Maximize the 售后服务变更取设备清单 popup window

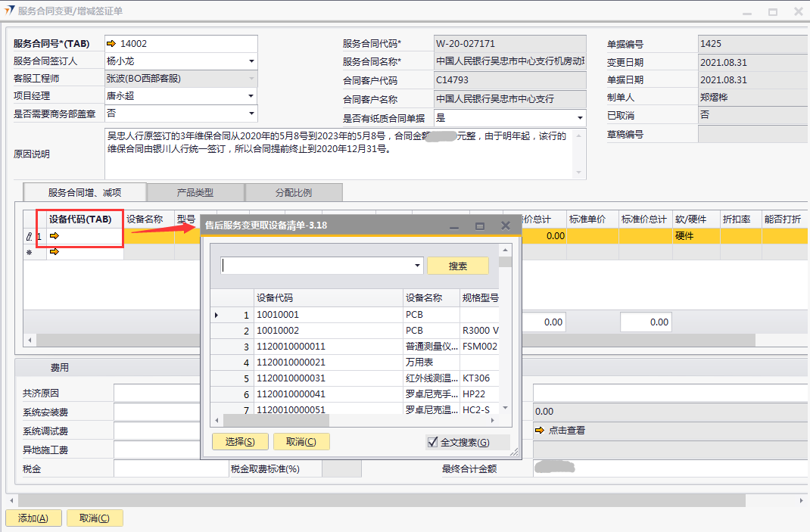coord(480,226)
